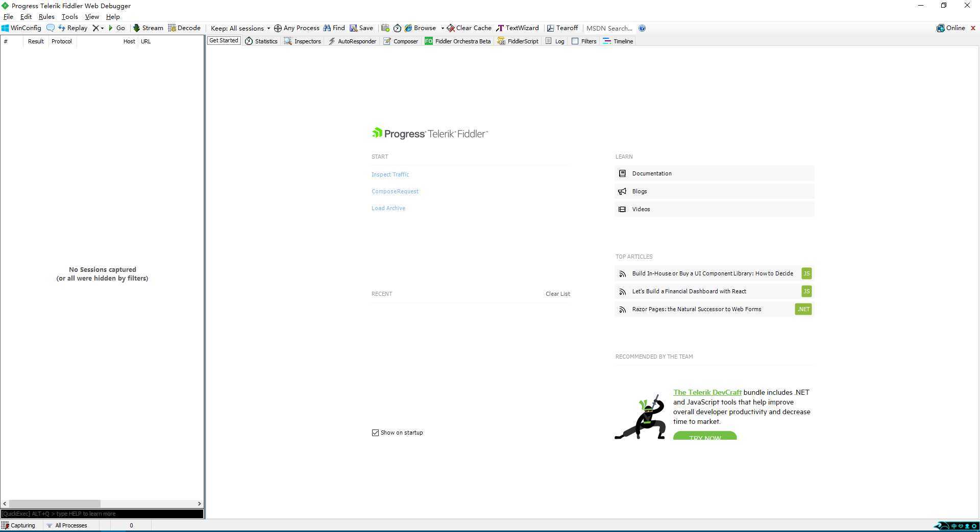Click scroll-right arrow of session list
980x532 pixels.
(x=199, y=503)
